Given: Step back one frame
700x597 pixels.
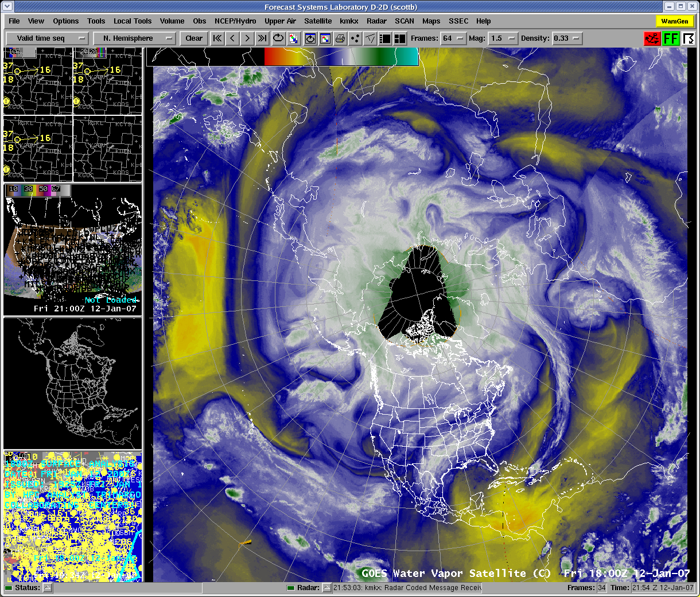Looking at the screenshot, I should [x=232, y=38].
